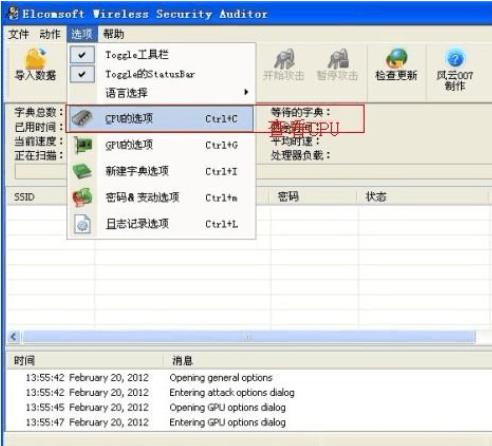This screenshot has width=492, height=446.
Task: Click the 字典总数 label
Action: click(39, 112)
